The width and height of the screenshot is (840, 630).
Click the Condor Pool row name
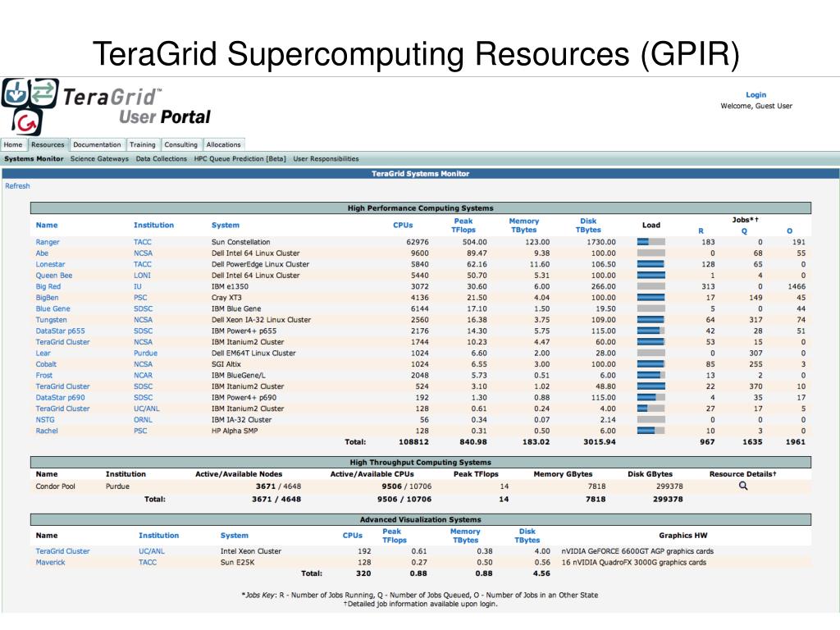[x=55, y=486]
